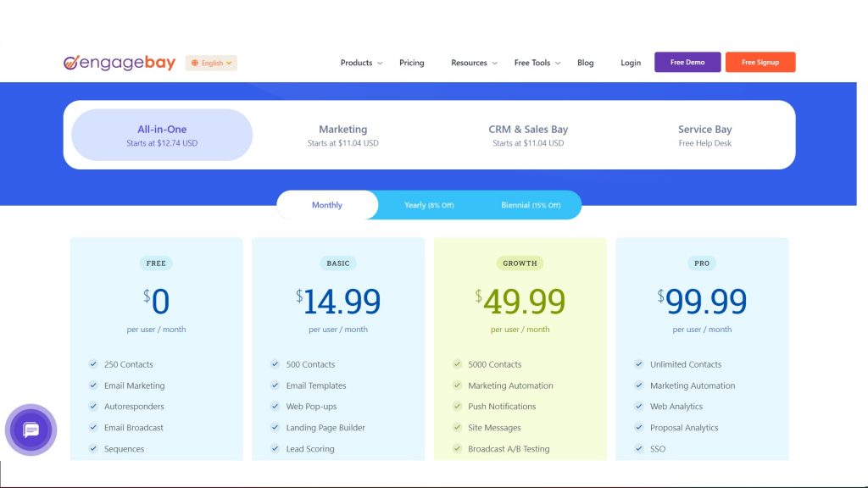Screen dimensions: 868x488
Task: Click the EngageBay logo
Action: [120, 63]
